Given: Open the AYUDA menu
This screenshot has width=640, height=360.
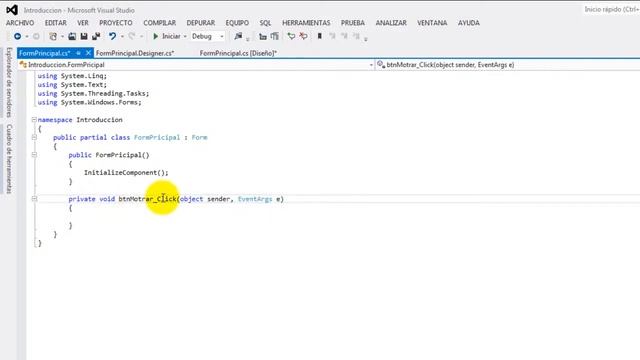Looking at the screenshot, I should coord(469,23).
